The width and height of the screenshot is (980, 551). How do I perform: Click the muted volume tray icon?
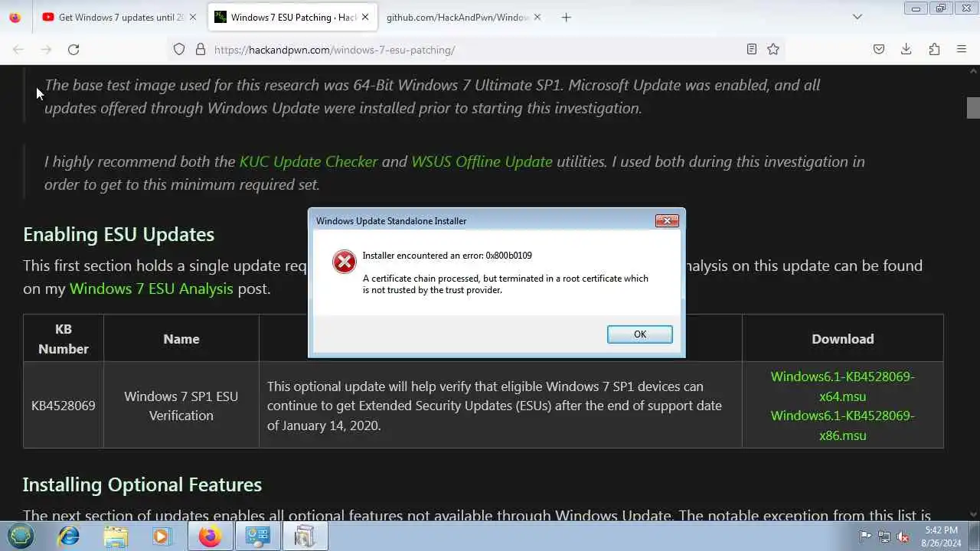pos(903,536)
